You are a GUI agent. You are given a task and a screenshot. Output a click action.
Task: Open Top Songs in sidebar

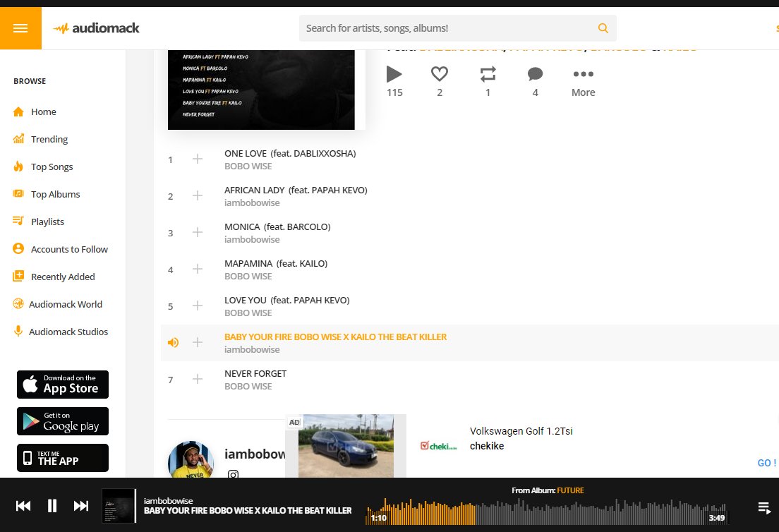pyautogui.click(x=52, y=167)
